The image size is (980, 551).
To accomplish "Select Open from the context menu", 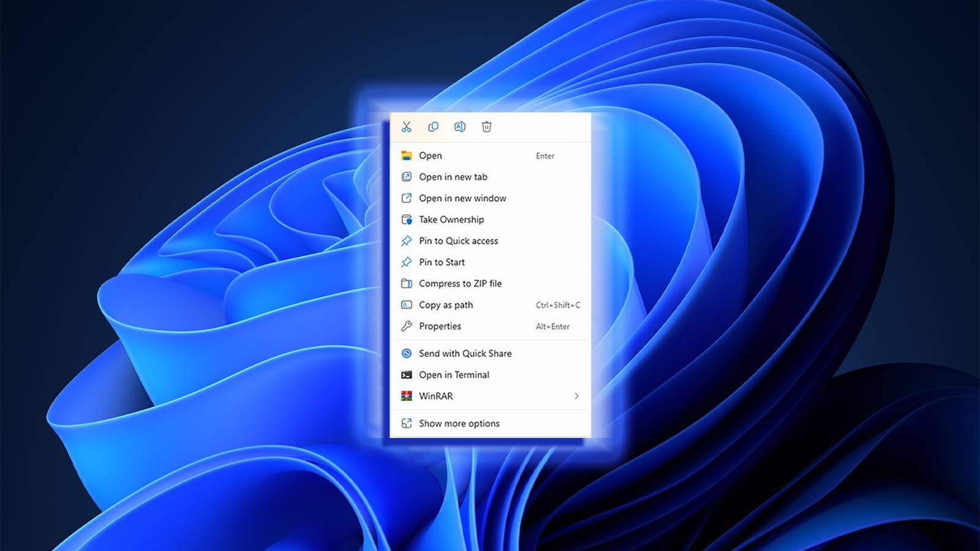I will pyautogui.click(x=431, y=156).
